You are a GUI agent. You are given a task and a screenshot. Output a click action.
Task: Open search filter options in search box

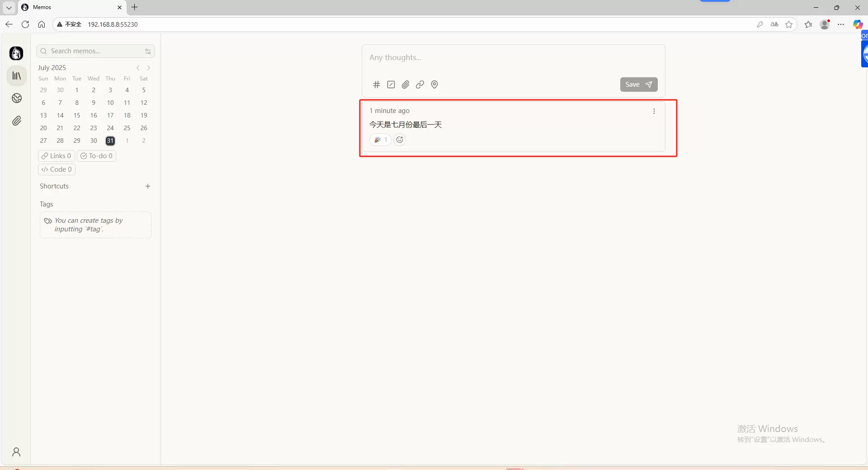click(148, 52)
